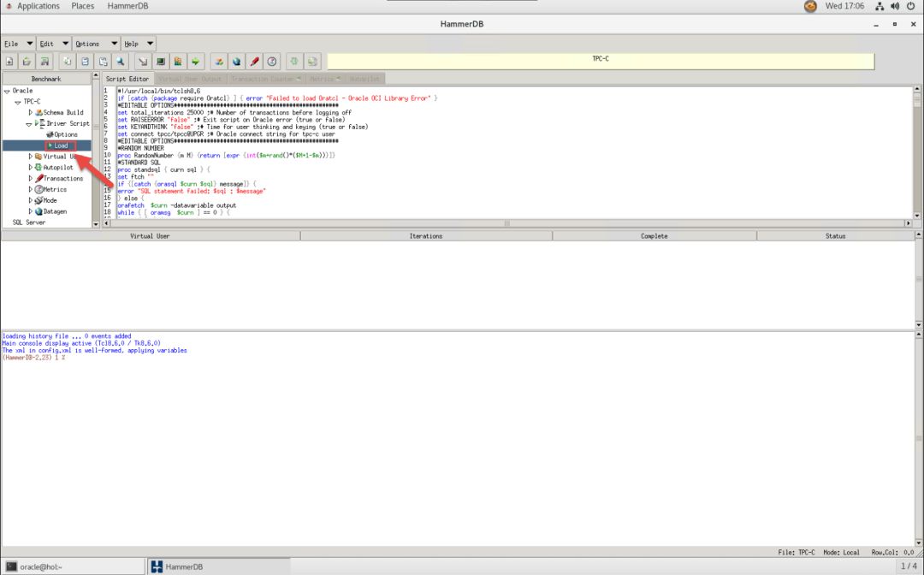924x575 pixels.
Task: Click the red pencil toolbar icon
Action: coord(254,62)
